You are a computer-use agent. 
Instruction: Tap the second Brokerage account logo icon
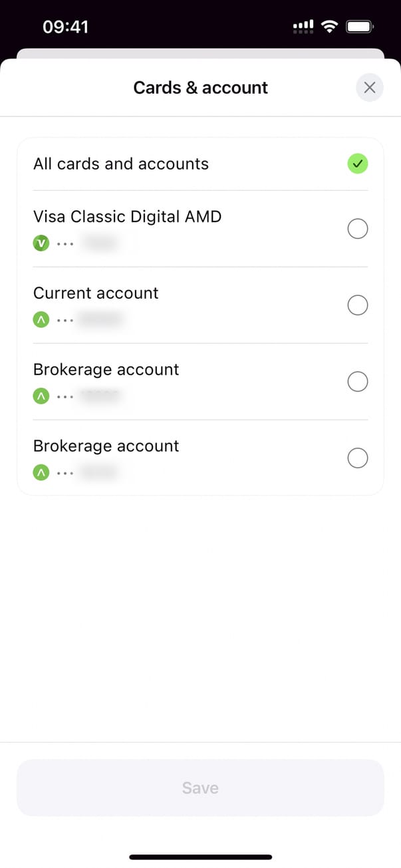[41, 473]
